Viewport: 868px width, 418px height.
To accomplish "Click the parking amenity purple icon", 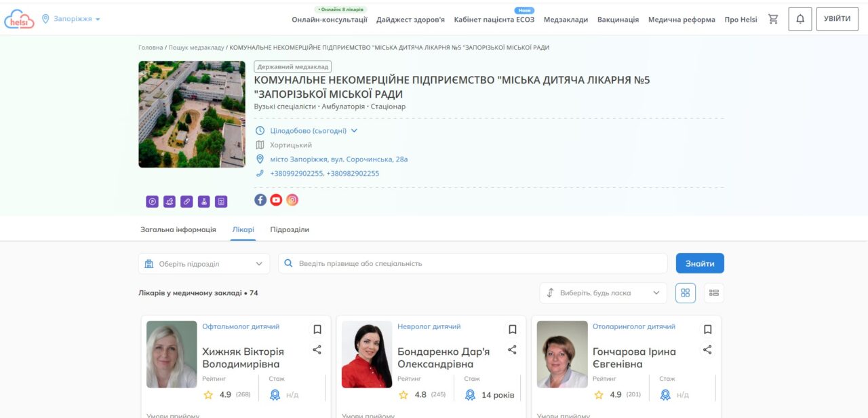I will pyautogui.click(x=152, y=202).
